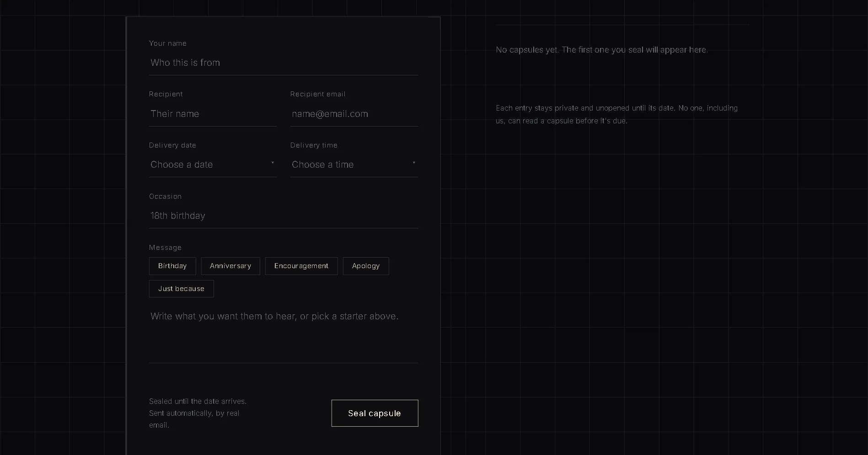Click the 'Delivery time' label

coord(314,145)
